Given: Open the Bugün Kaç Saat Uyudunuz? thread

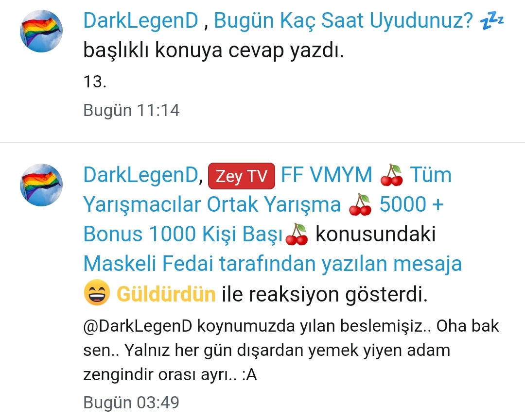Looking at the screenshot, I should [x=343, y=21].
